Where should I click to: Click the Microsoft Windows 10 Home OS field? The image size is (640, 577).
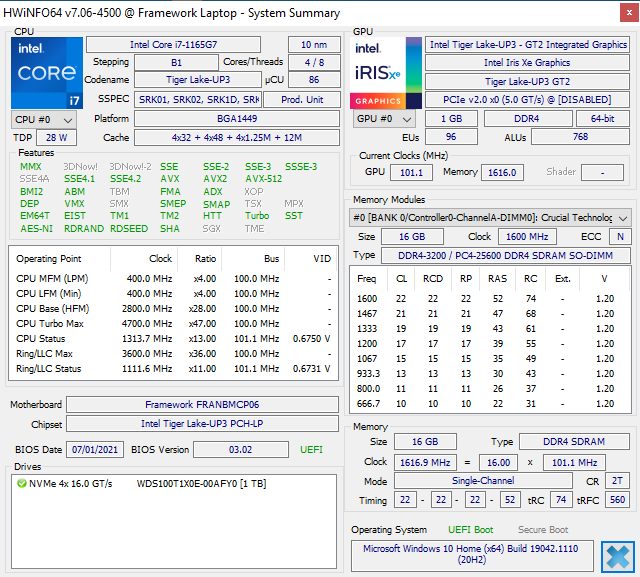[x=472, y=555]
